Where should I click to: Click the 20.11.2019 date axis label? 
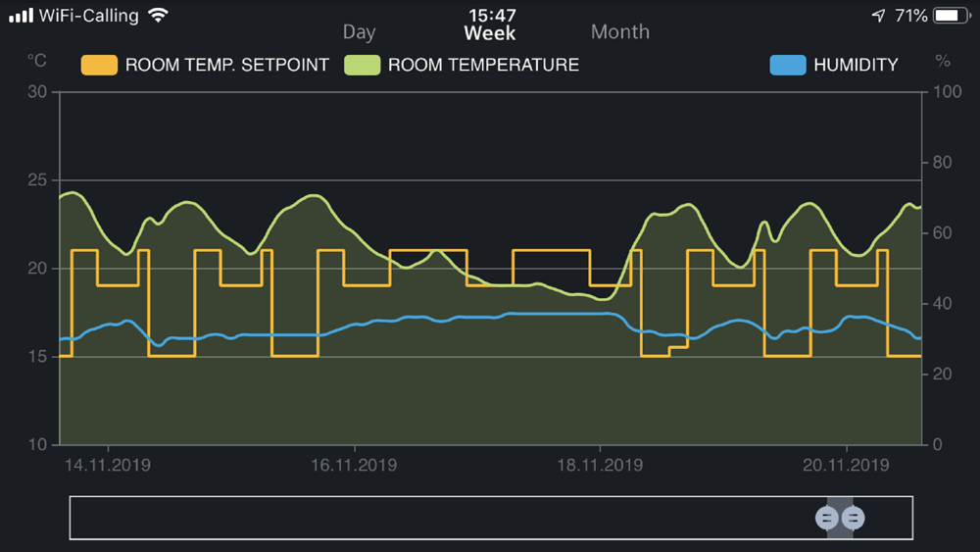(x=846, y=465)
